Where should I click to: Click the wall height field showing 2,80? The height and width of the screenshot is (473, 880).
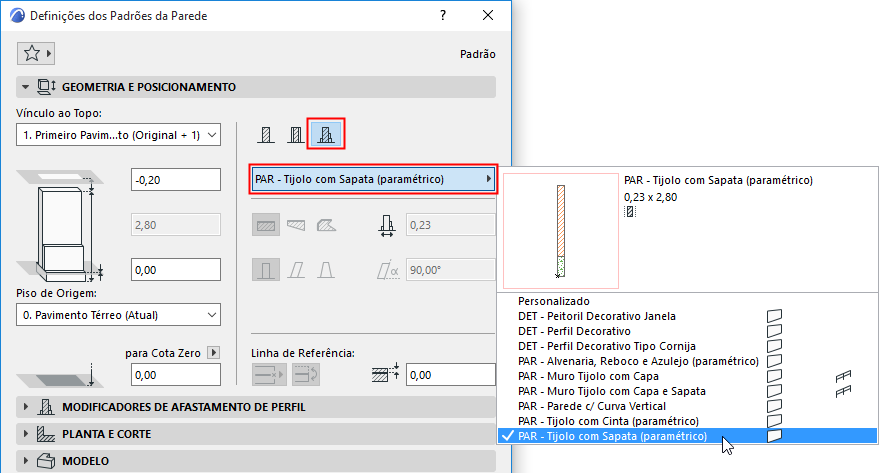pos(176,225)
